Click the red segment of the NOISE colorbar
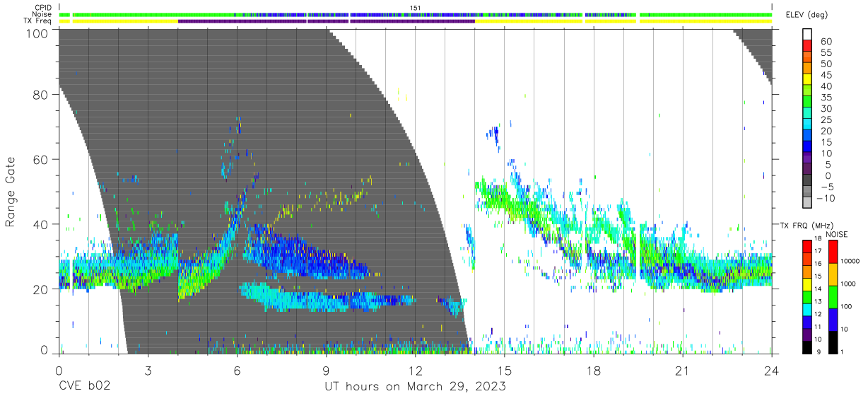This screenshot has width=868, height=401. click(x=832, y=252)
